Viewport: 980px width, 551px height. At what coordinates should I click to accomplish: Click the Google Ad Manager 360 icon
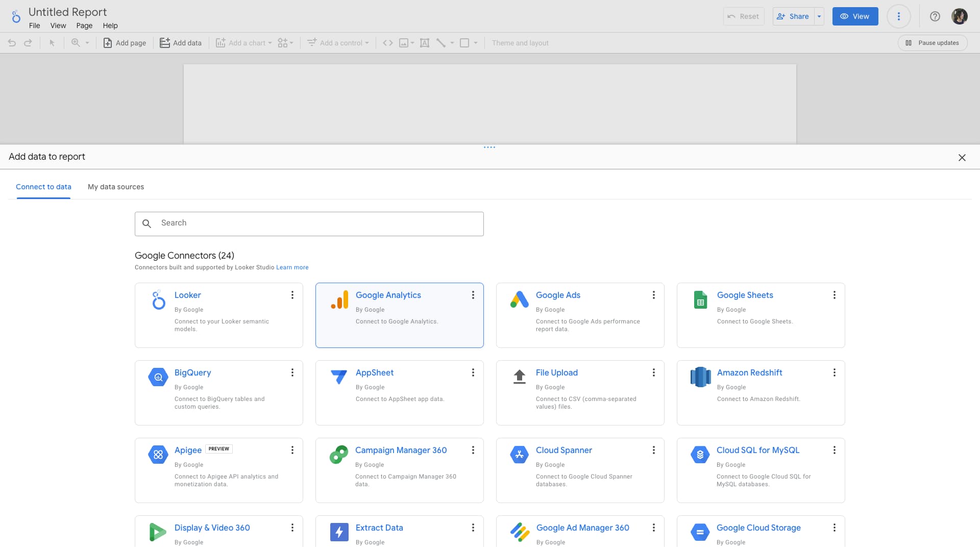pos(520,532)
